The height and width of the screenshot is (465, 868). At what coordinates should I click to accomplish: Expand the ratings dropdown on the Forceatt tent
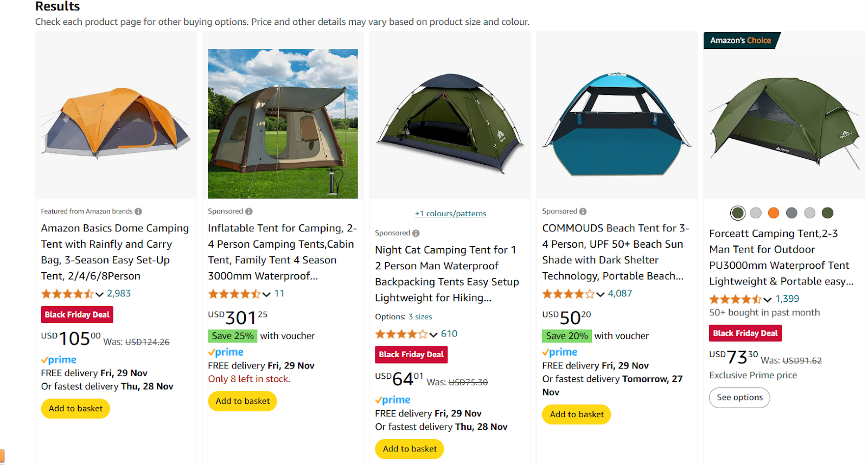[x=767, y=299]
